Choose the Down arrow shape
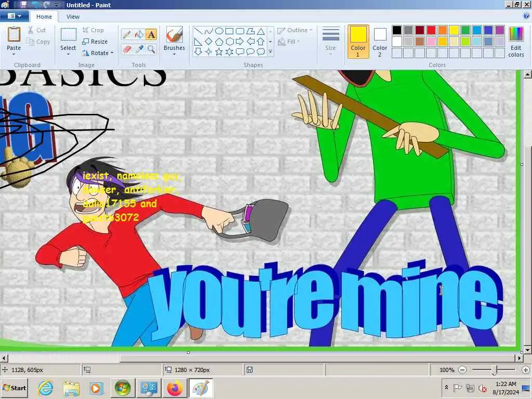Viewport: 532px width, 399px height. point(198,51)
